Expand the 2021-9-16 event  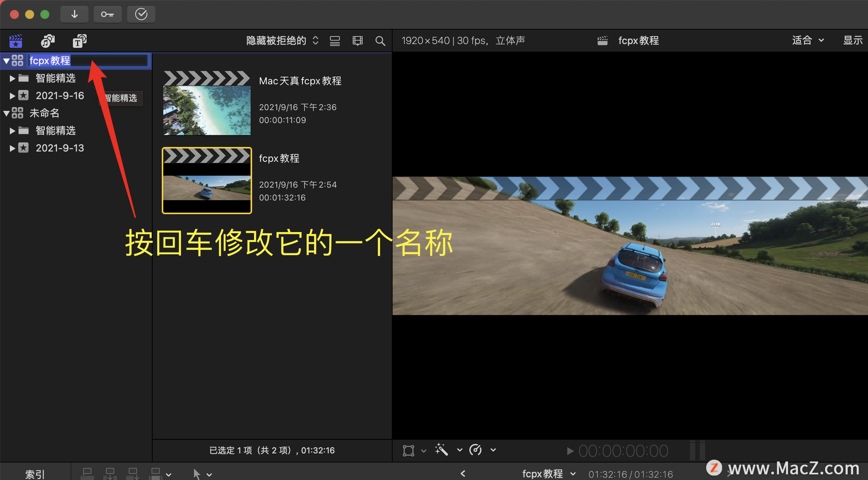pos(12,96)
